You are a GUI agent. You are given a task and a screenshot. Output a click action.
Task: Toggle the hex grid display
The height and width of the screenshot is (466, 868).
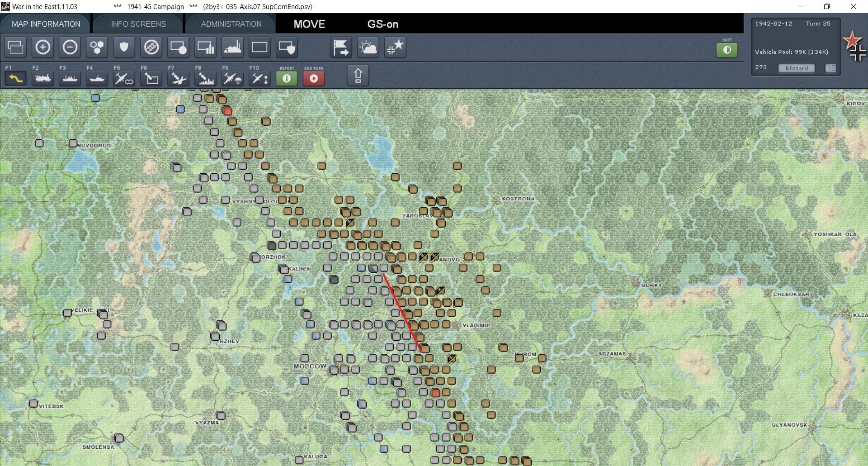pos(97,47)
